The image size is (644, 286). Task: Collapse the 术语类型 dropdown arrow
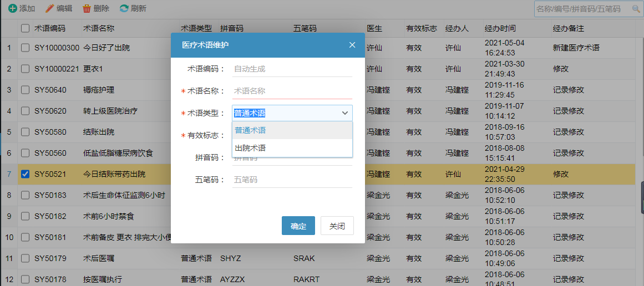pos(345,113)
